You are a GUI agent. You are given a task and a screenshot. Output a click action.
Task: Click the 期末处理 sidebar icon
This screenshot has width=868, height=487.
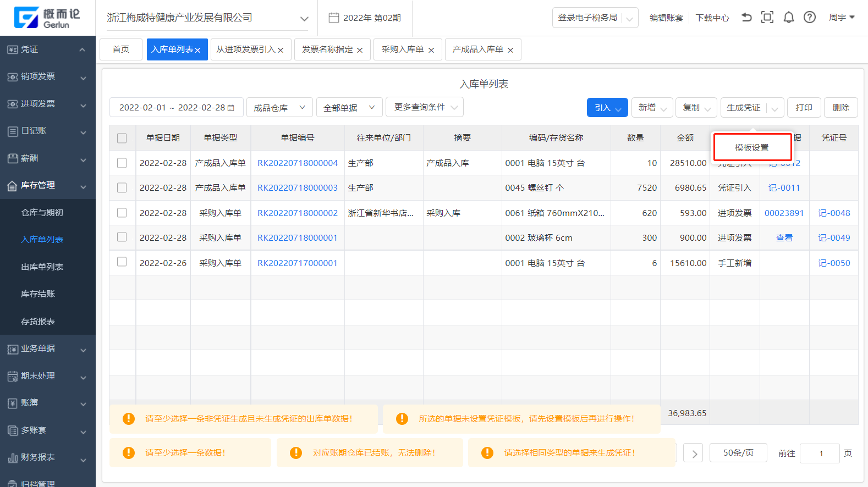pos(13,377)
